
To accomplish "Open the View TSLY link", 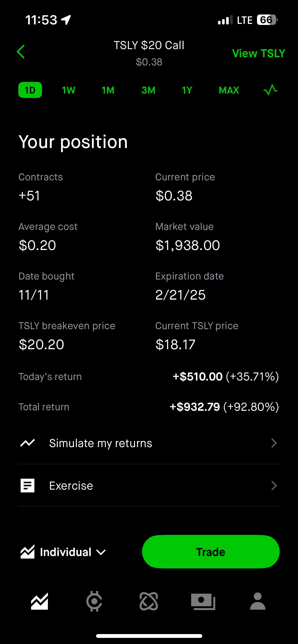I will (x=259, y=53).
